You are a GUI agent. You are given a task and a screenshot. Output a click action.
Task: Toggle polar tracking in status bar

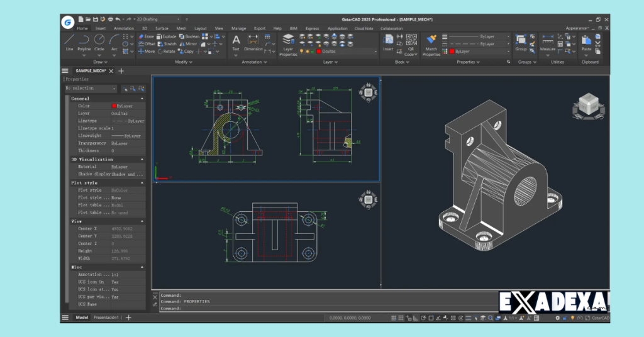click(423, 318)
